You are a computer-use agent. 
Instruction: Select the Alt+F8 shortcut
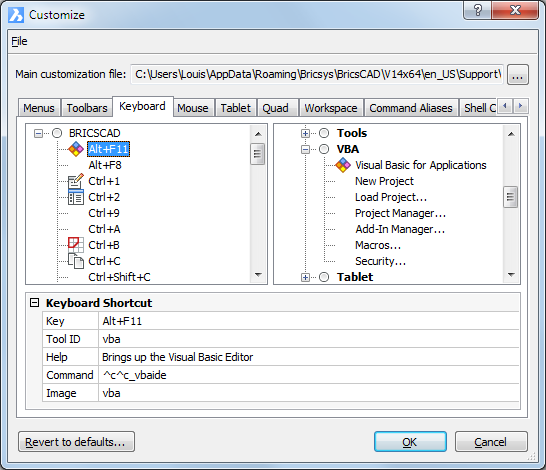105,165
